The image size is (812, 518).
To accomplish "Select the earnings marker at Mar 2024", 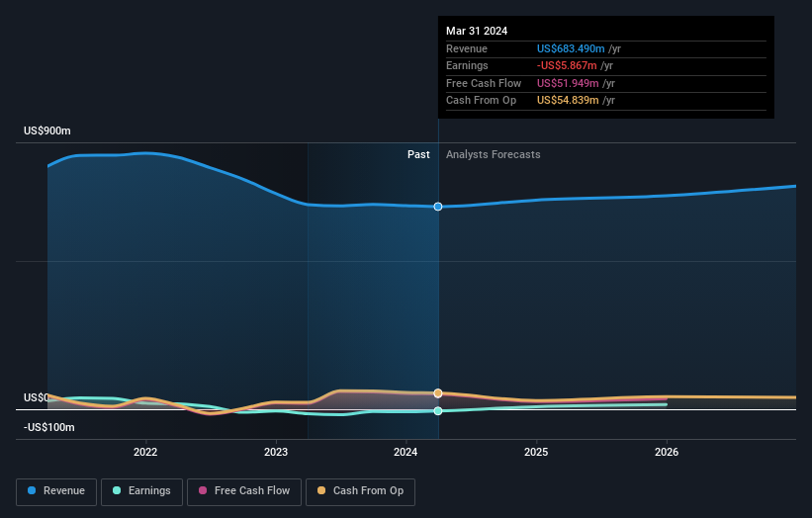I will click(438, 411).
